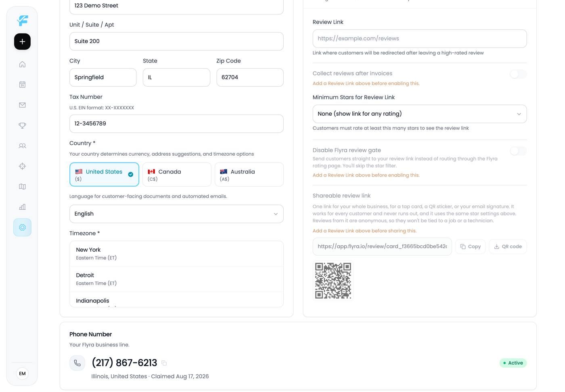Open the trophy icon in sidebar
Viewport: 565px width, 392px height.
tap(22, 125)
